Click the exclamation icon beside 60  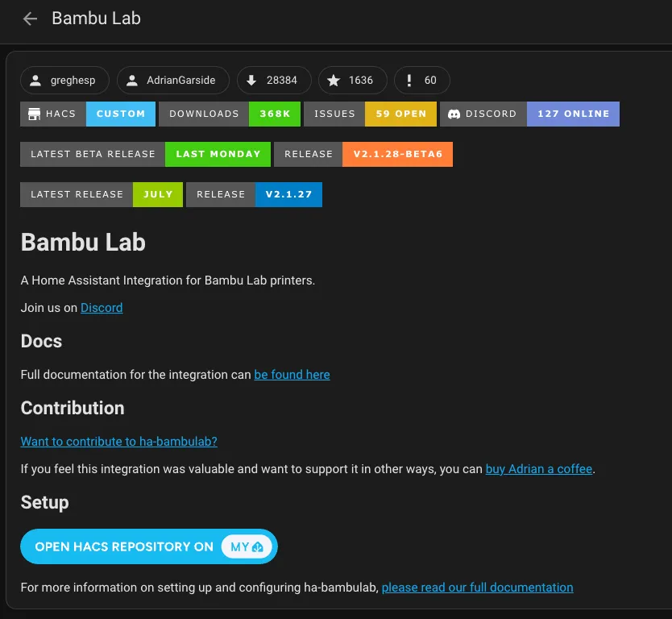coord(409,80)
